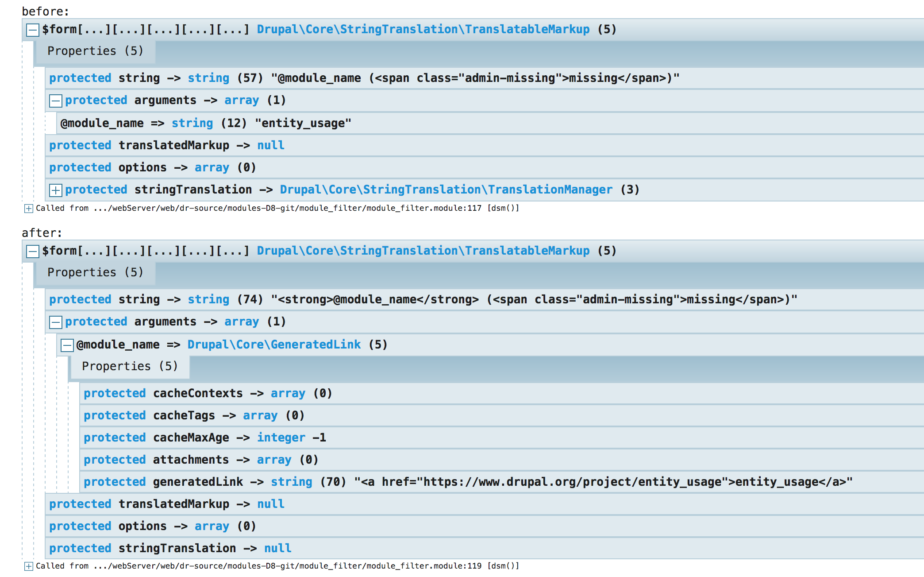
Task: Expand protected stringTranslation TranslationManager node
Action: 55,190
